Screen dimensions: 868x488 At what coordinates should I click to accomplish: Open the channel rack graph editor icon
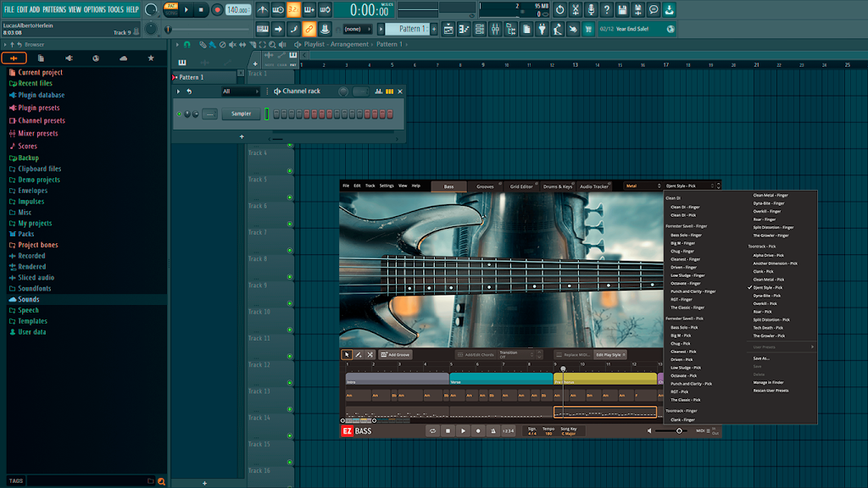(379, 91)
